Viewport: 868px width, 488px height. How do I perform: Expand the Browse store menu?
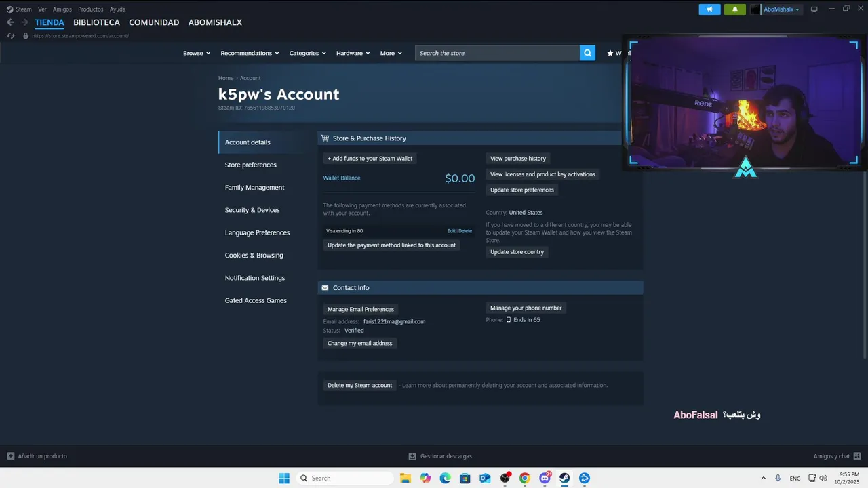point(197,53)
